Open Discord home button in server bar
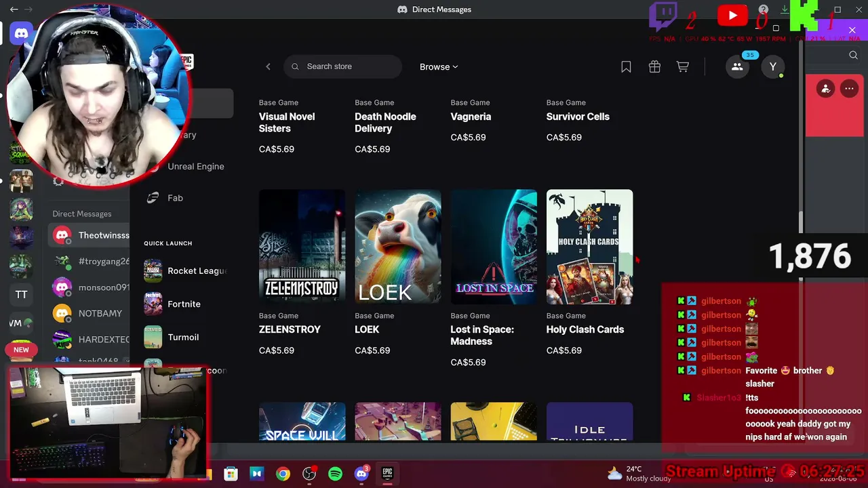The height and width of the screenshot is (488, 868). 22,33
